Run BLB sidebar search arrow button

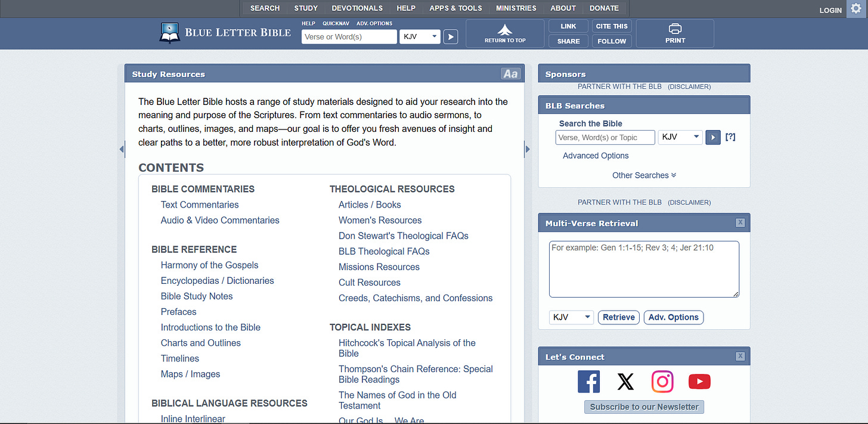coord(713,137)
